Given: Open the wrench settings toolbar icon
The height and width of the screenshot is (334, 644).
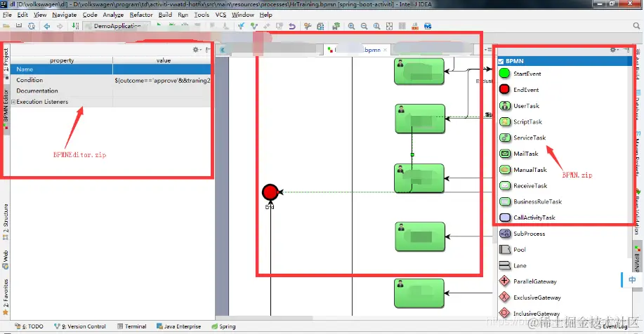Looking at the screenshot, I should (308, 26).
